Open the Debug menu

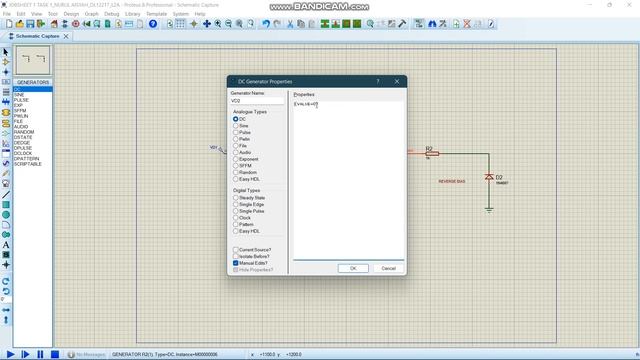coord(111,14)
